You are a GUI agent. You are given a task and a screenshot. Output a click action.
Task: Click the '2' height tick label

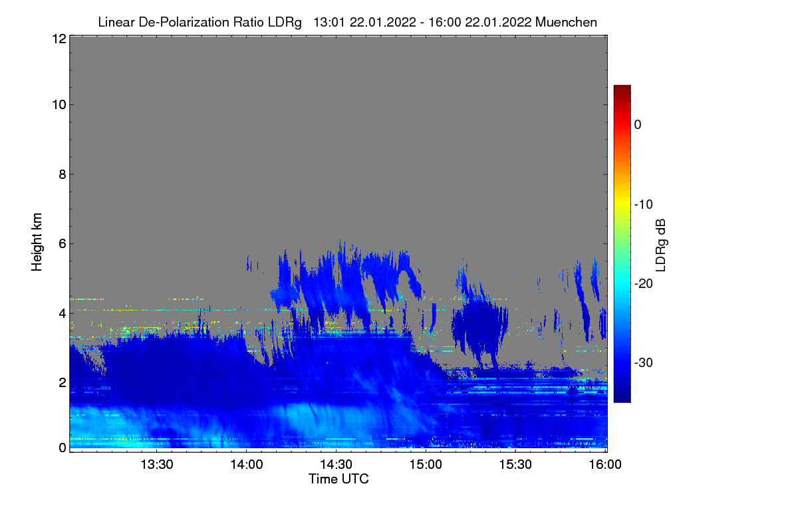62,382
